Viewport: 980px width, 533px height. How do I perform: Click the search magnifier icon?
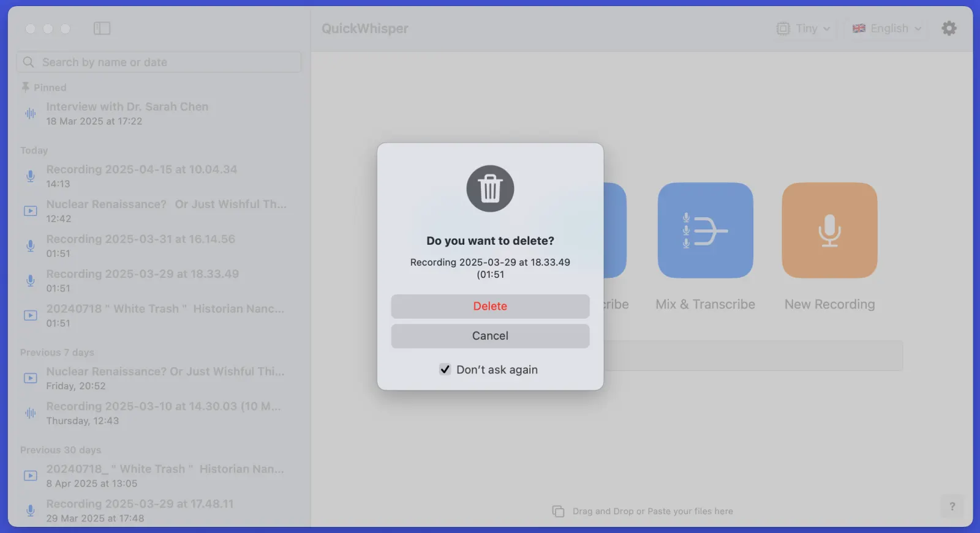(28, 62)
